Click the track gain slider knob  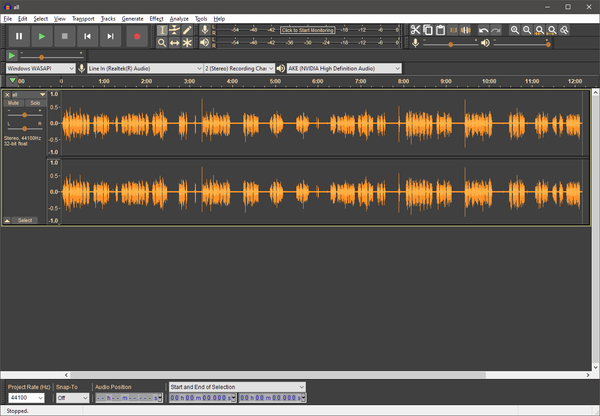pyautogui.click(x=24, y=115)
